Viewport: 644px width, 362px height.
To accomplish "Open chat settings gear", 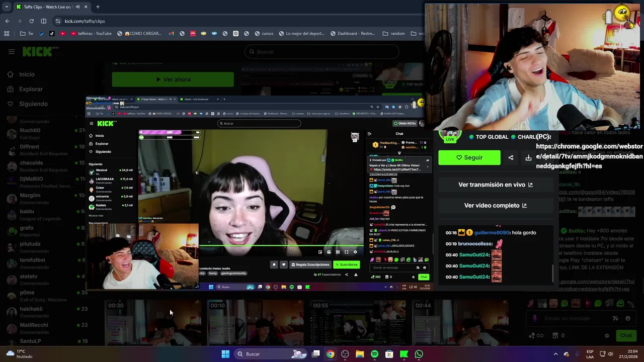I will point(607,335).
